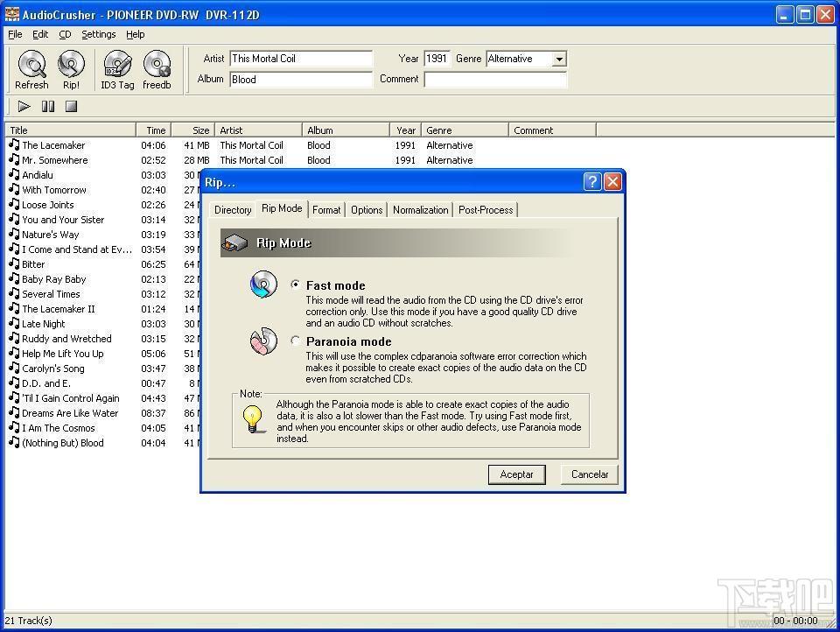Sort by the Album column header
Image resolution: width=840 pixels, height=632 pixels.
tap(346, 130)
